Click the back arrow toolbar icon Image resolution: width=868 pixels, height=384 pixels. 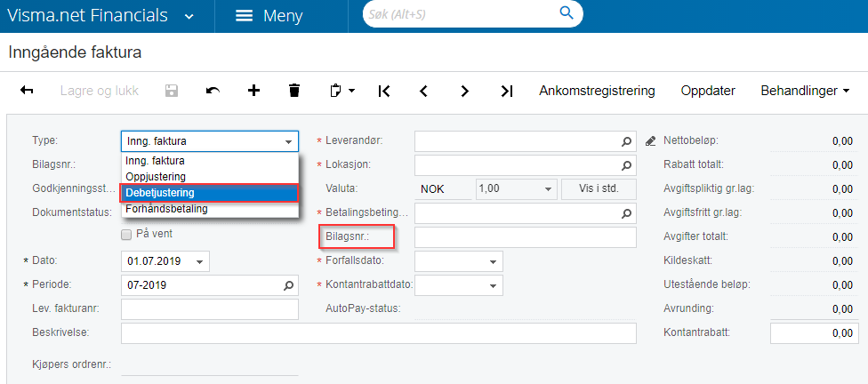click(x=27, y=91)
